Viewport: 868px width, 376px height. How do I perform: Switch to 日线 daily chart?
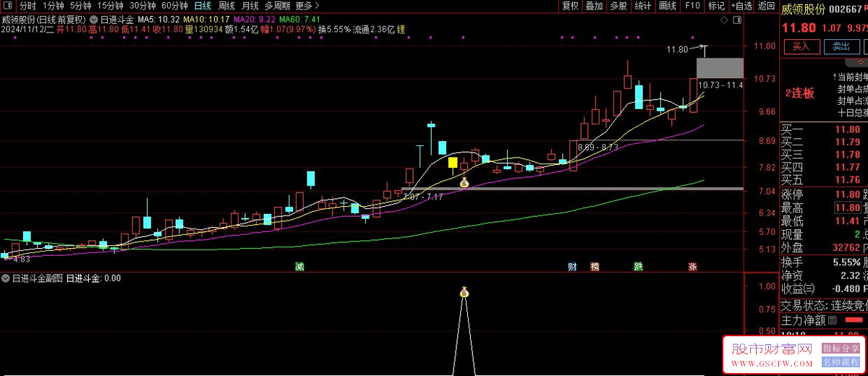(x=203, y=6)
